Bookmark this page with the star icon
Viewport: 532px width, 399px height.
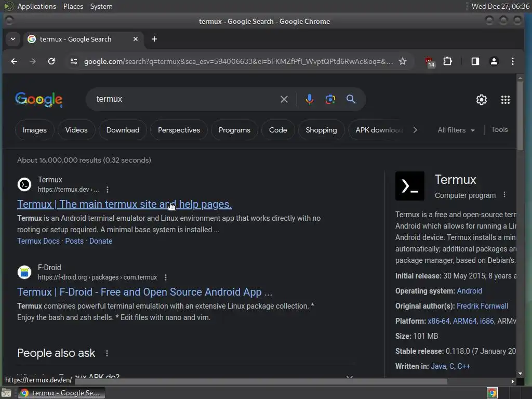tap(403, 61)
